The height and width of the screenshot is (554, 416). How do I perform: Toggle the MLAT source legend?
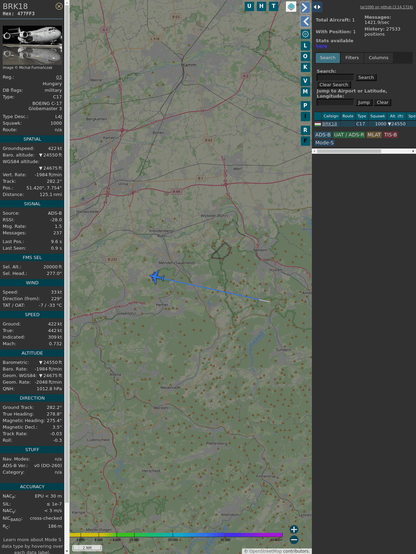[x=374, y=135]
